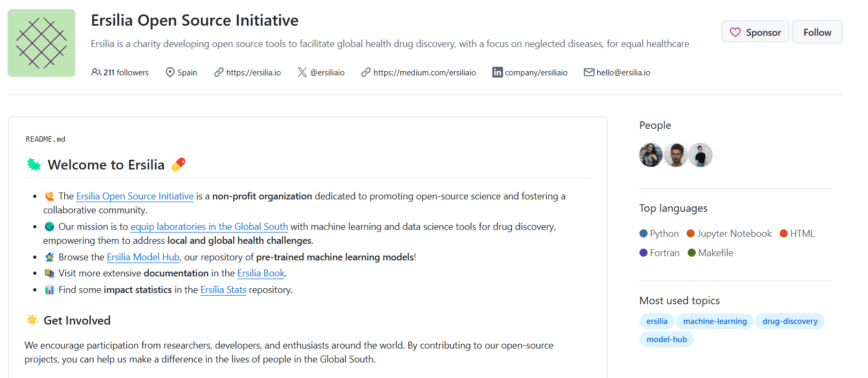Viewport: 868px width, 378px height.
Task: Click the heart icon on Sponsor button
Action: coord(735,33)
